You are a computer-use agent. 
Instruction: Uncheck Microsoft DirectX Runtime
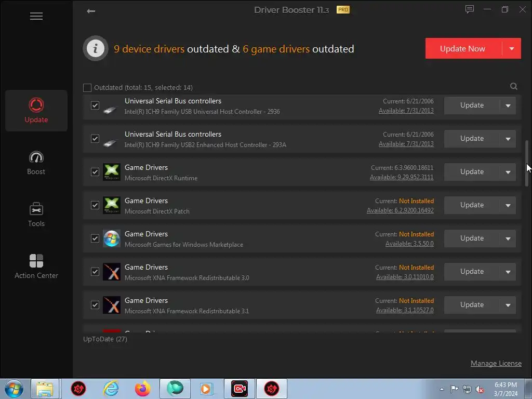(x=95, y=172)
